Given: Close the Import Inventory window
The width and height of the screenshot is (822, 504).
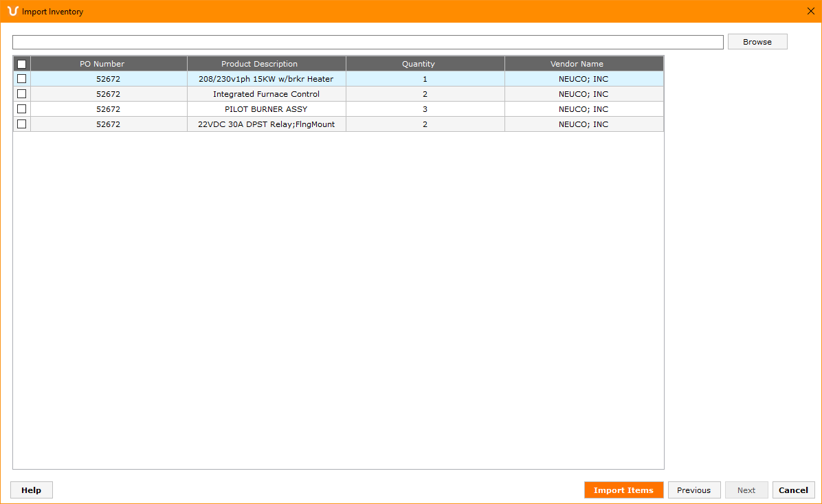Looking at the screenshot, I should [810, 11].
